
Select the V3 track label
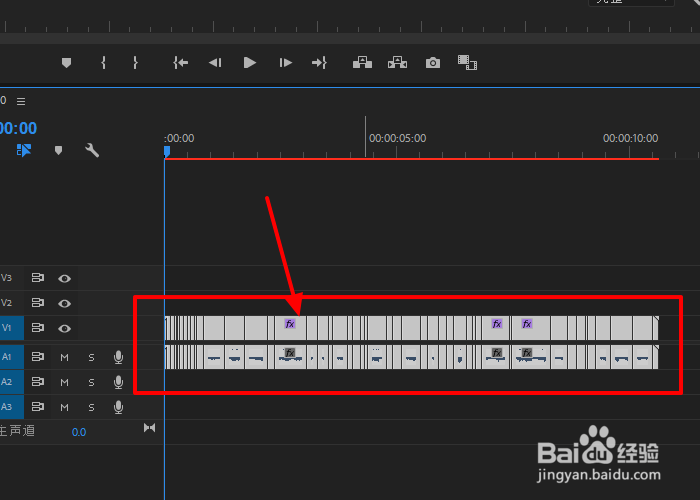6,278
